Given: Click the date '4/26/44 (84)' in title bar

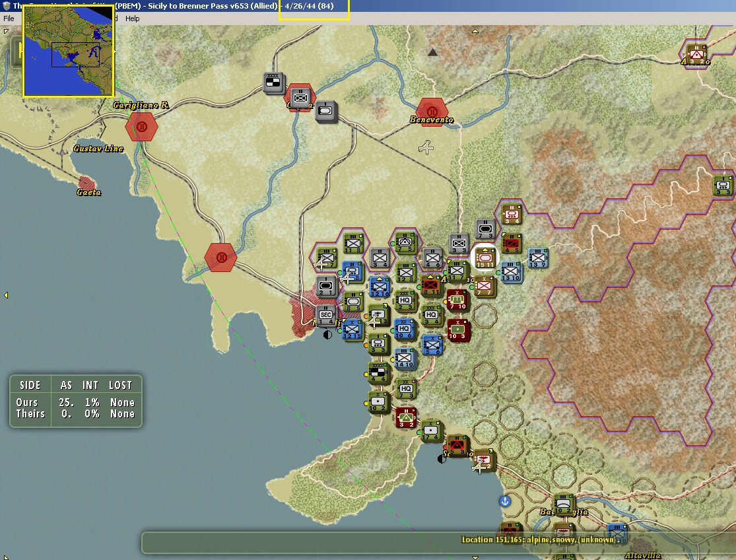Looking at the screenshot, I should click(309, 6).
